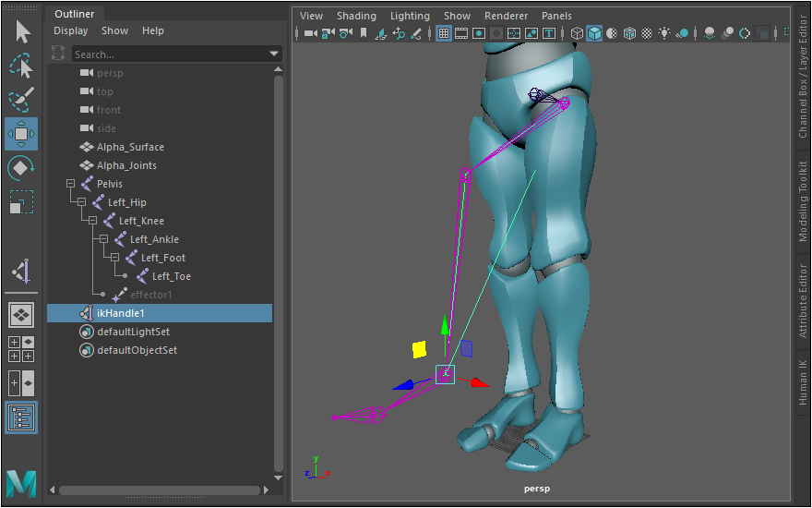Image resolution: width=812 pixels, height=508 pixels.
Task: Activate the Paint Selection tool
Action: [21, 99]
